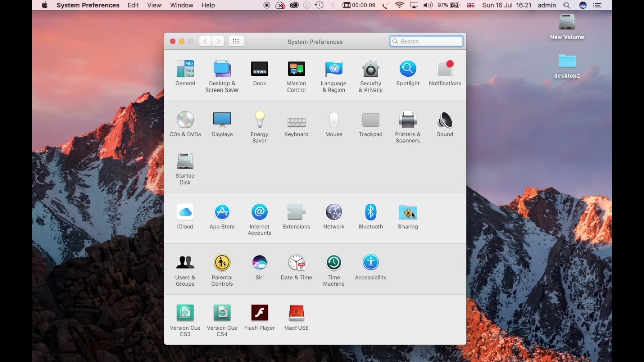Click the Search field in System Preferences
Viewport: 644px width, 362px height.
pos(427,41)
